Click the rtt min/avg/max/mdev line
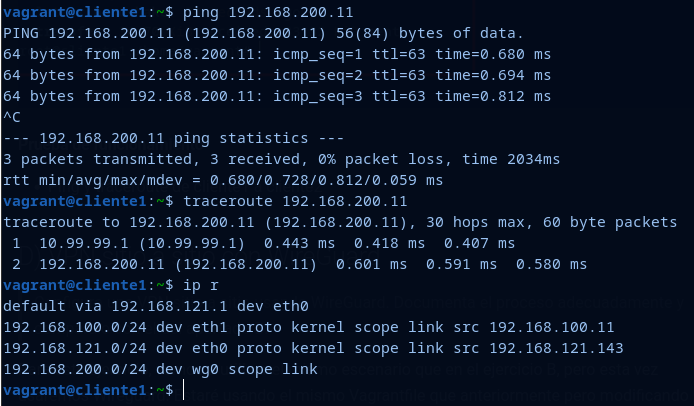 [222, 180]
